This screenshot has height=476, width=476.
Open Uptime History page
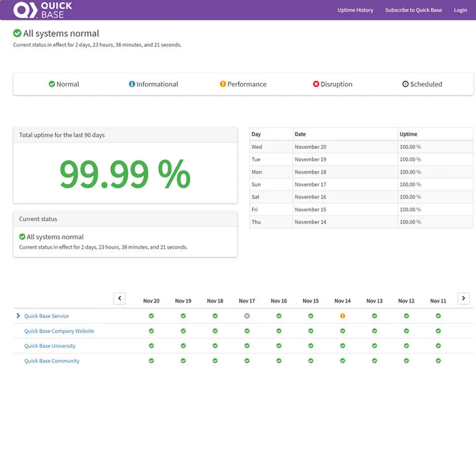click(x=355, y=10)
